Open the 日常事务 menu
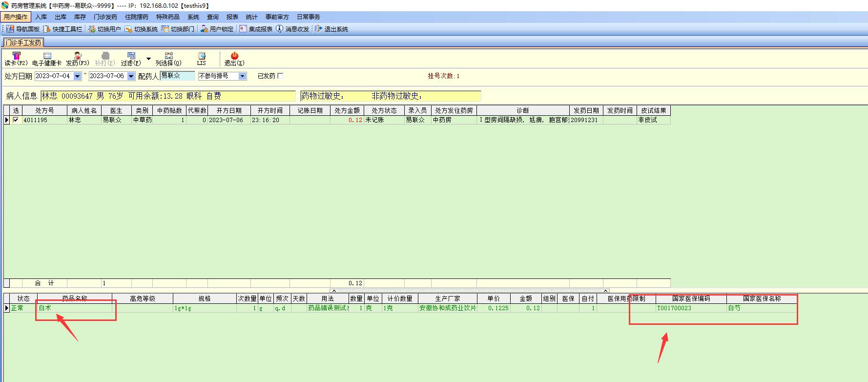This screenshot has width=868, height=382. (x=309, y=17)
